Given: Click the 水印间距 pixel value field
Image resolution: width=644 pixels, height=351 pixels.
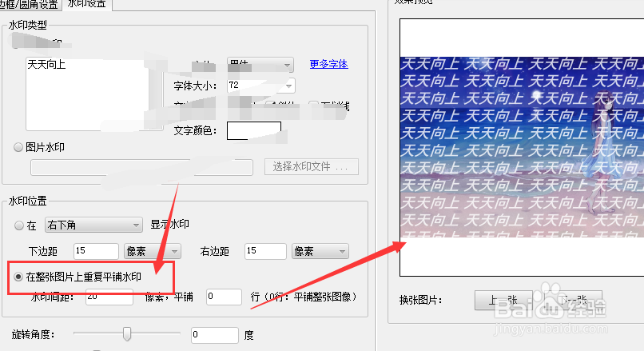Looking at the screenshot, I should pos(109,297).
